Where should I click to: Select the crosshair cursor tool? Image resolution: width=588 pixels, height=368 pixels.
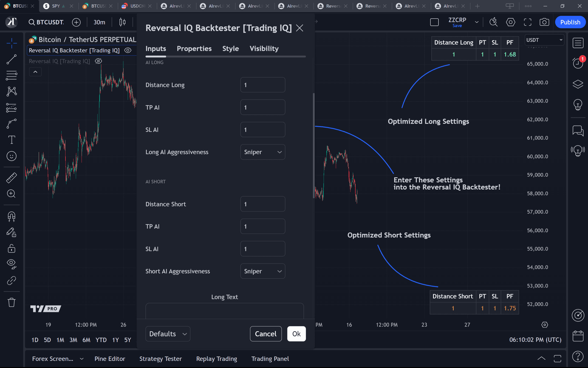11,43
